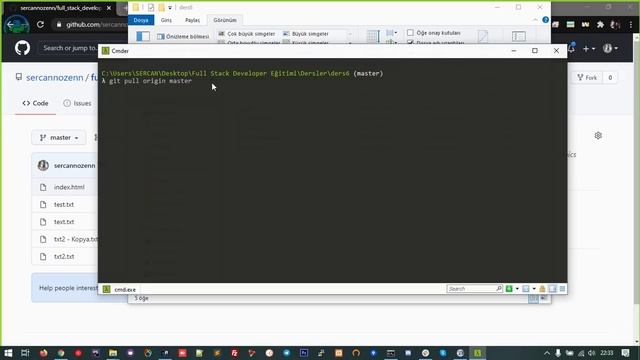This screenshot has width=640, height=360.
Task: Open the Windows Start menu
Action: point(8,353)
